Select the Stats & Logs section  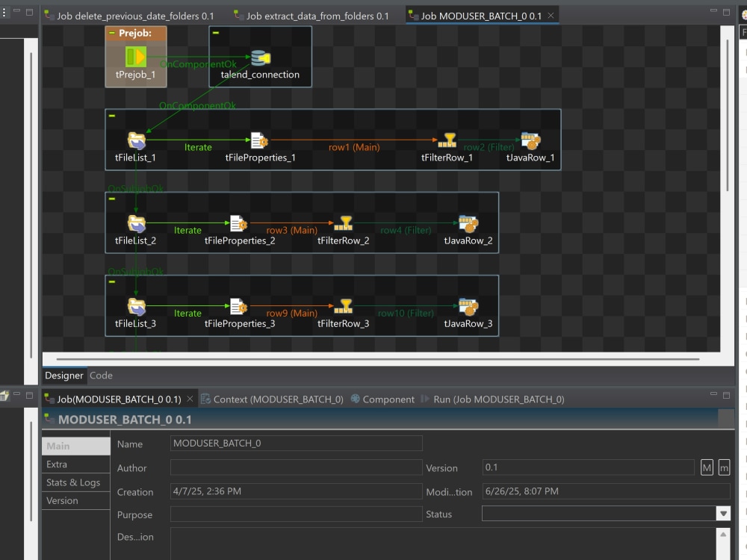tap(75, 482)
